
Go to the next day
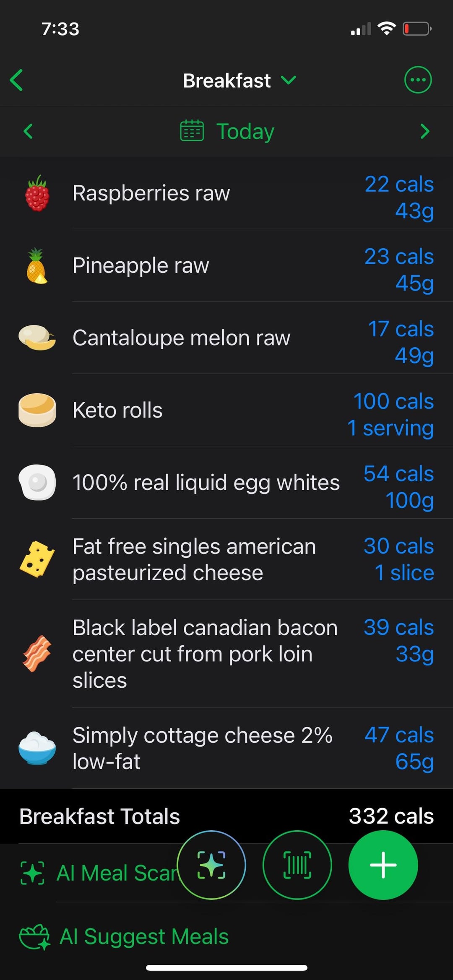pyautogui.click(x=424, y=131)
